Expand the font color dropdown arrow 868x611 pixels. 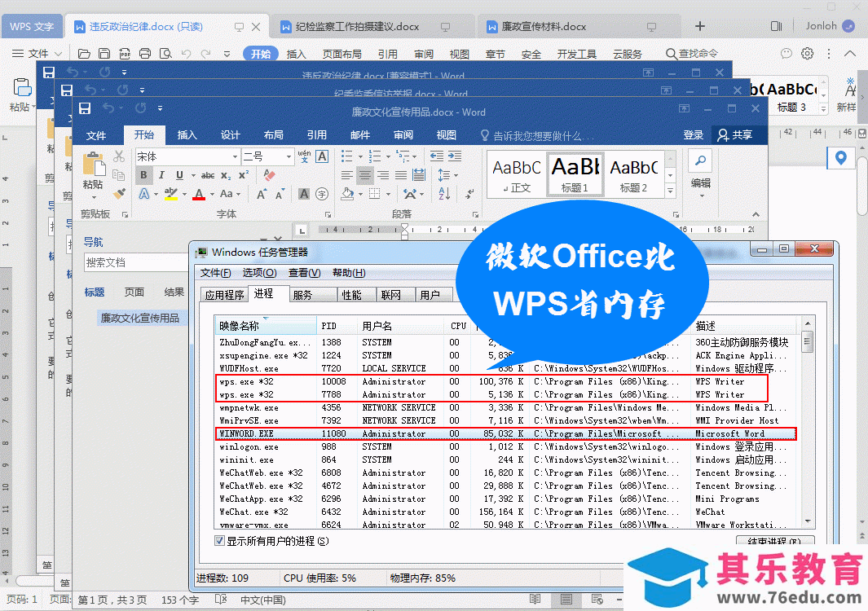(x=212, y=194)
